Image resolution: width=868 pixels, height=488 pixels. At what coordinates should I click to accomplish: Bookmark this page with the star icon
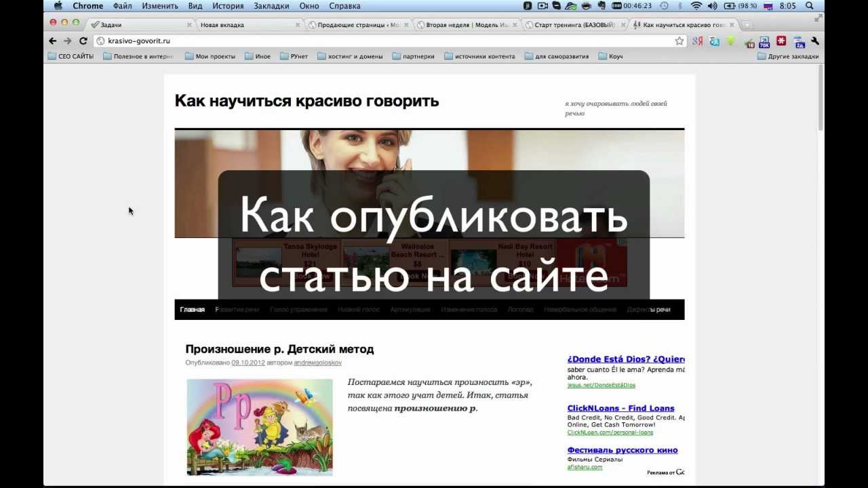679,41
